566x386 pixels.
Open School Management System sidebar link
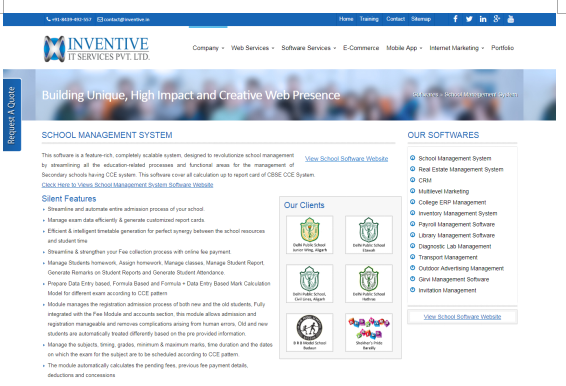455,158
